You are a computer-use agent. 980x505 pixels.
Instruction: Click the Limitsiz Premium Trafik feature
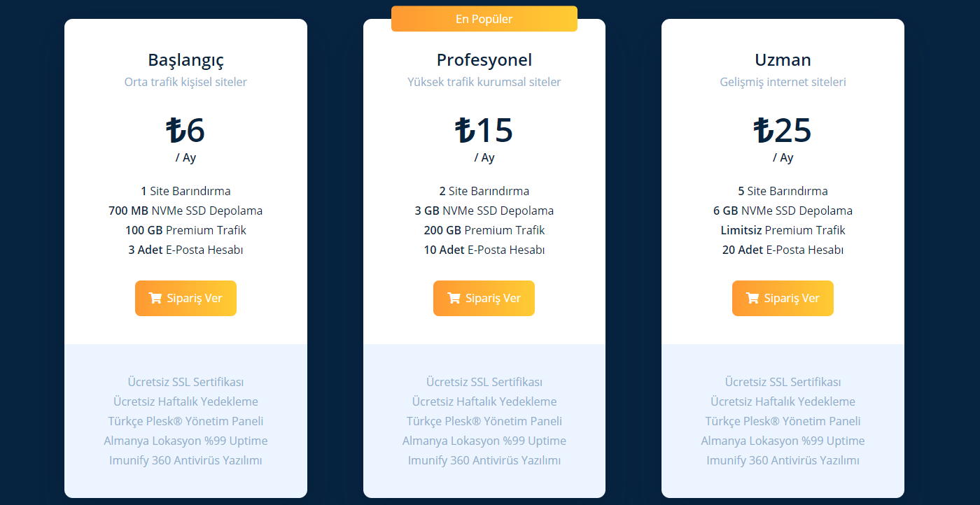click(783, 230)
